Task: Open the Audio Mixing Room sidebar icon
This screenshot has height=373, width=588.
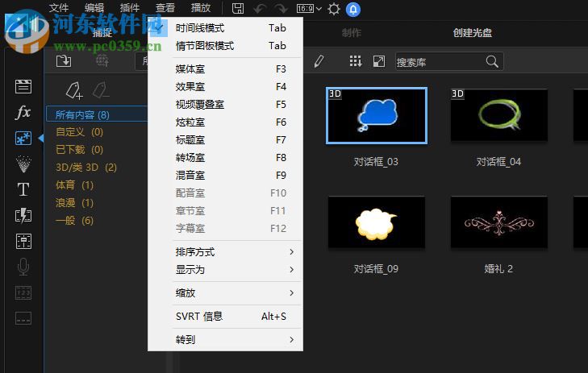Action: click(x=23, y=241)
